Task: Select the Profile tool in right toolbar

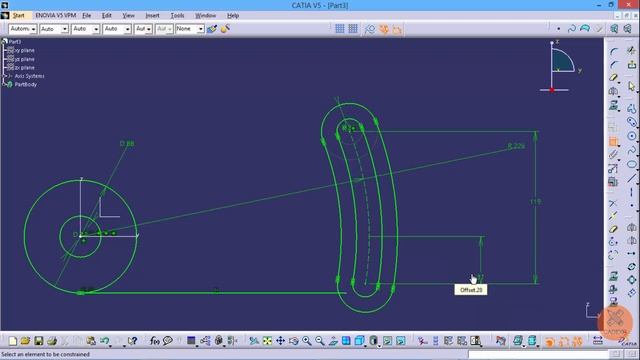Action: click(632, 108)
